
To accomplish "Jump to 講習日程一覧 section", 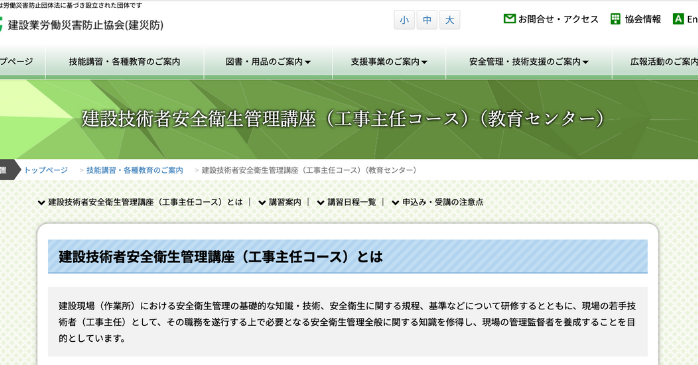I will coord(352,202).
